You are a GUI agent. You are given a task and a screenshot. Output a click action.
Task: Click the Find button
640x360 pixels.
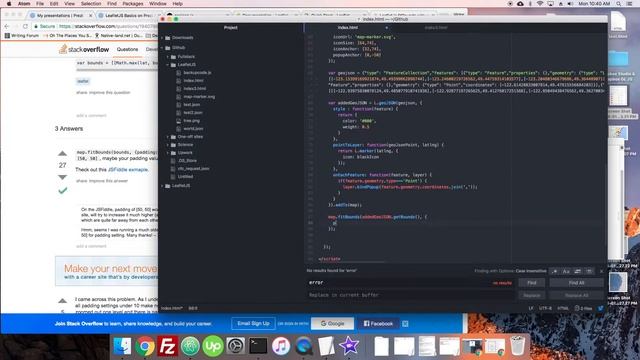pyautogui.click(x=531, y=282)
